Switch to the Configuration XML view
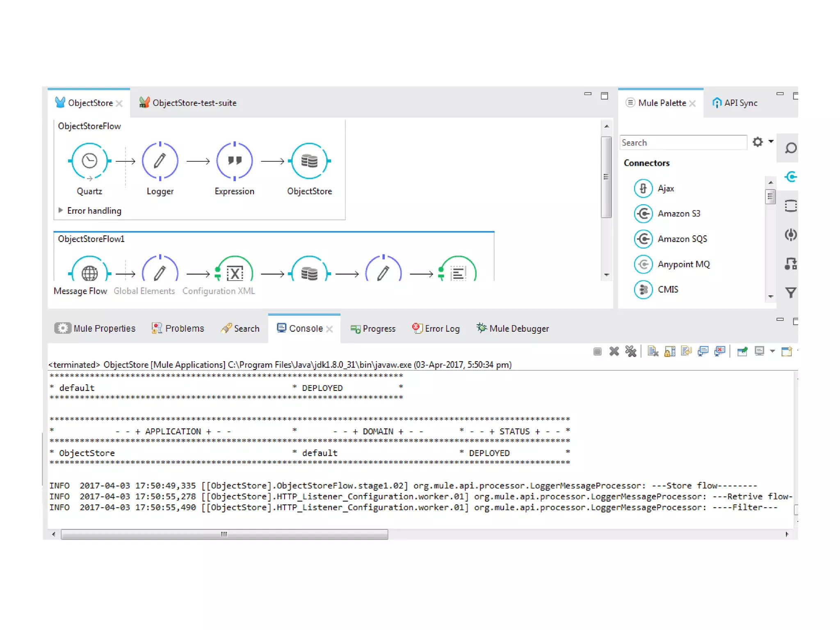 (x=218, y=291)
